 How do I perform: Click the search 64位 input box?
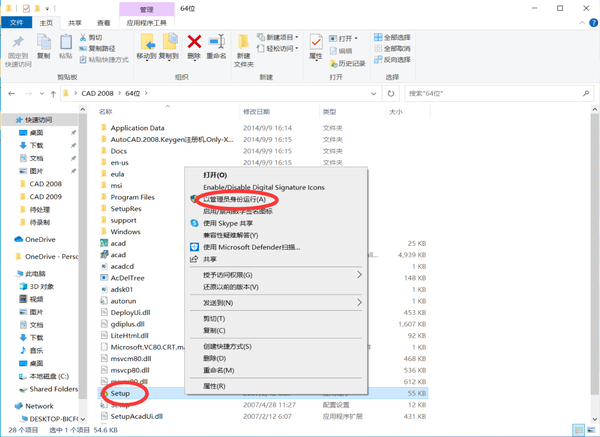click(499, 93)
